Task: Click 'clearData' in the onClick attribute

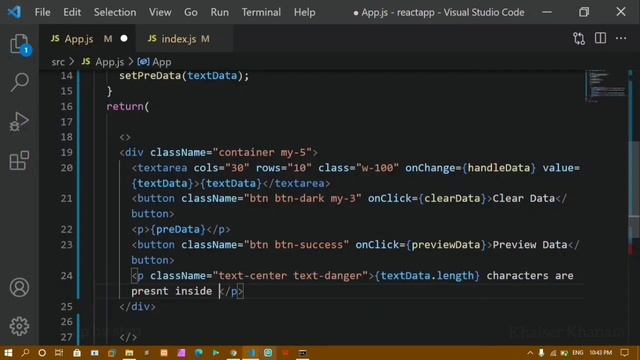Action: [x=452, y=198]
